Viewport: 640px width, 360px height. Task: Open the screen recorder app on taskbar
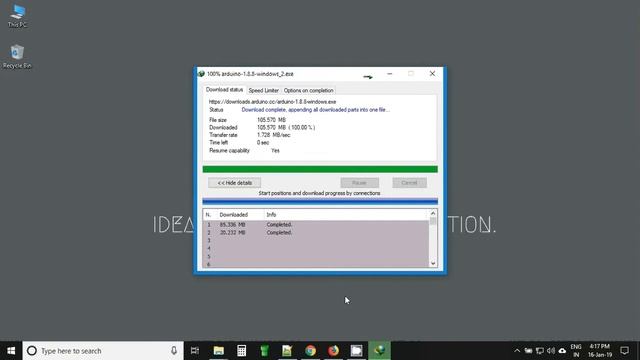pos(356,351)
